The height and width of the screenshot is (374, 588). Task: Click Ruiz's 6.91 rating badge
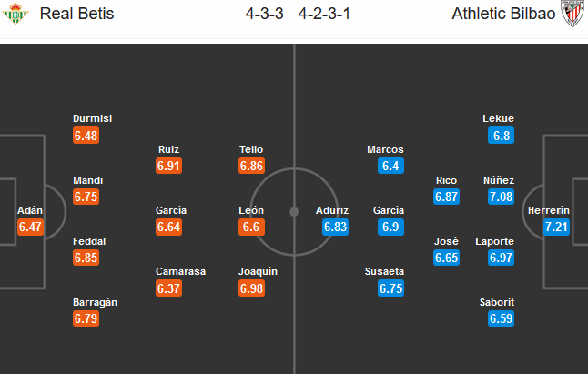(167, 166)
